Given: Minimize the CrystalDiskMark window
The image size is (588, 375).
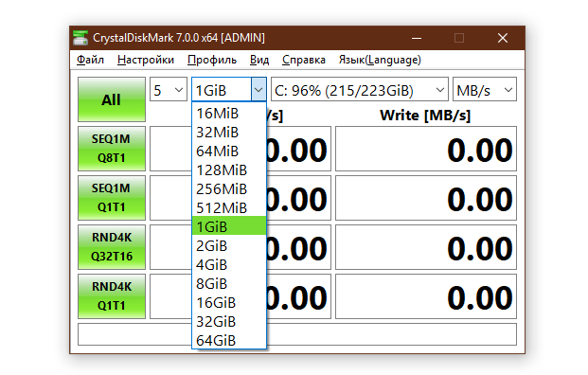Looking at the screenshot, I should click(417, 38).
